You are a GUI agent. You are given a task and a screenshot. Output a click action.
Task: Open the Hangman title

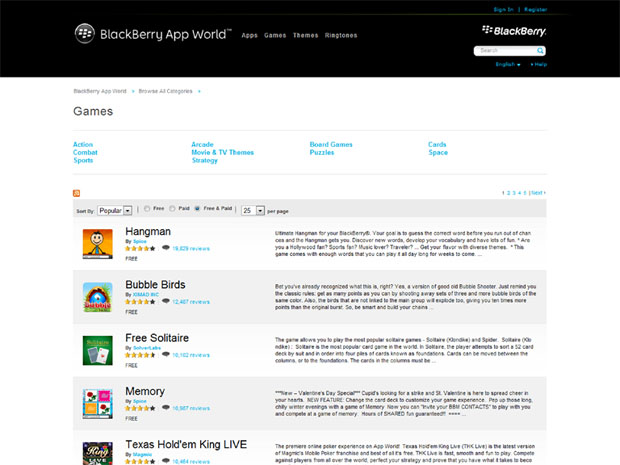[148, 231]
